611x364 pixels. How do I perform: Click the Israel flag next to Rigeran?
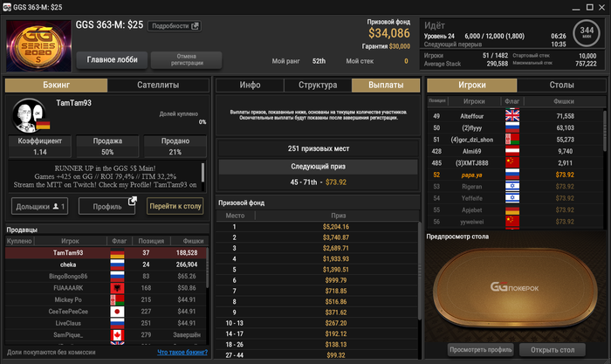(512, 186)
